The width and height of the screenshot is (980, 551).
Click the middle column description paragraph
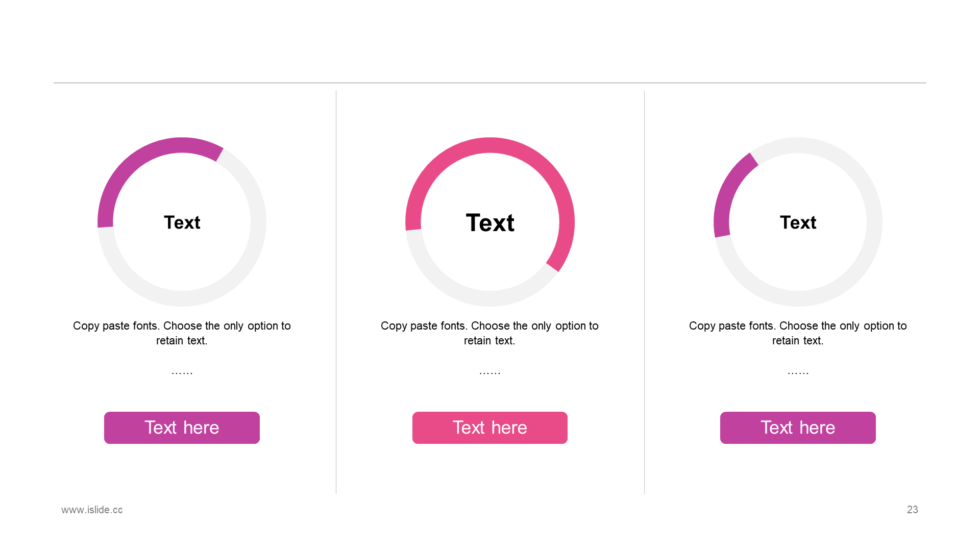click(489, 333)
